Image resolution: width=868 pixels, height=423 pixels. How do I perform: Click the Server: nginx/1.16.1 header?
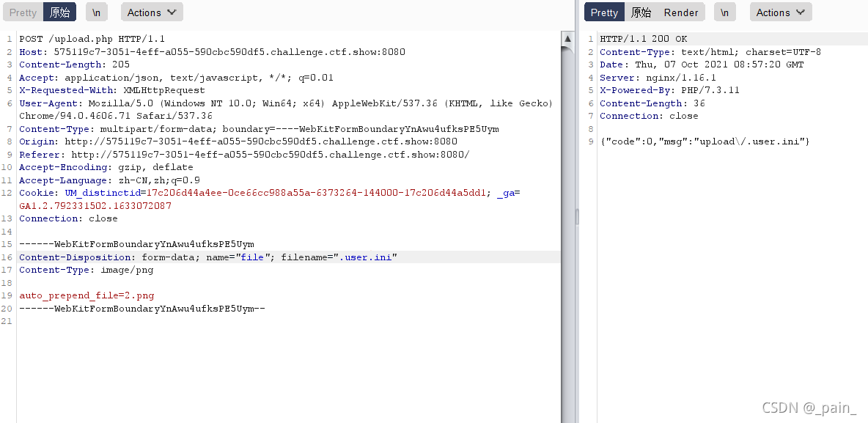[658, 78]
